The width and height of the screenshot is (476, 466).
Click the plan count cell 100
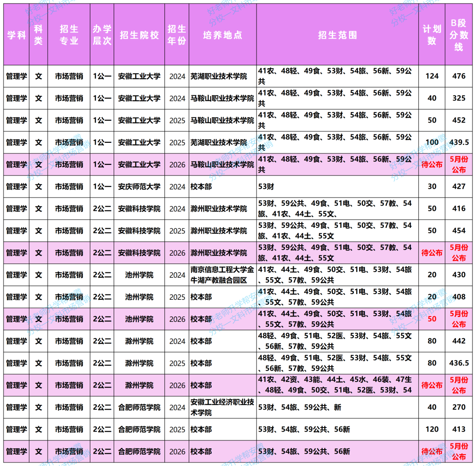pyautogui.click(x=431, y=142)
